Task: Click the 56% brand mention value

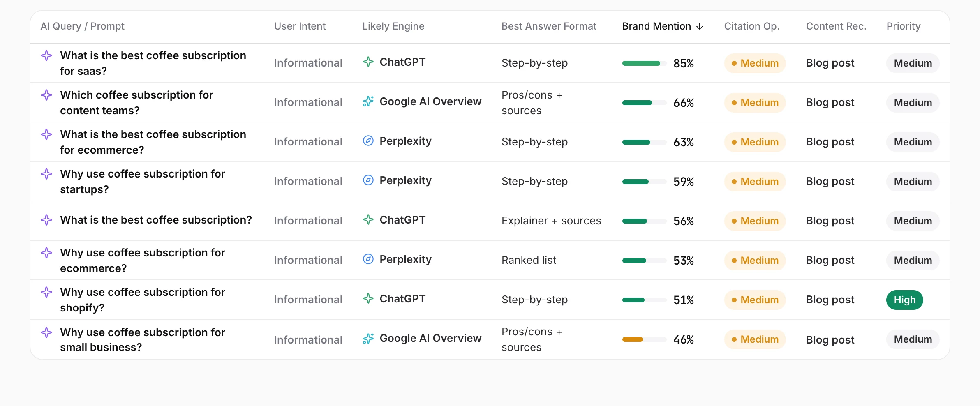Action: click(x=684, y=221)
